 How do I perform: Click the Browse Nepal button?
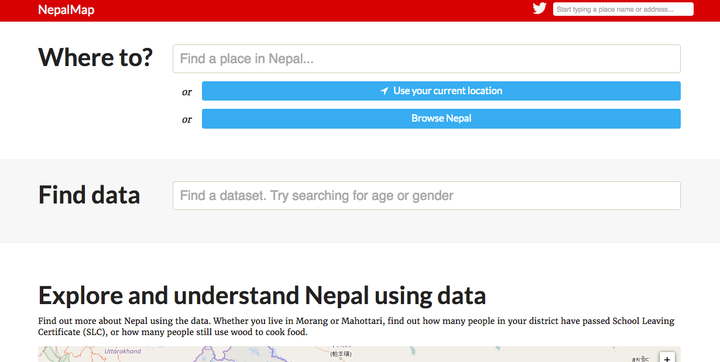(x=441, y=119)
